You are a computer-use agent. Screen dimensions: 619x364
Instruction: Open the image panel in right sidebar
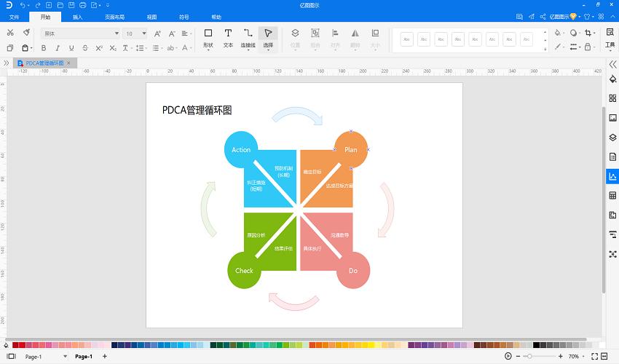click(612, 118)
